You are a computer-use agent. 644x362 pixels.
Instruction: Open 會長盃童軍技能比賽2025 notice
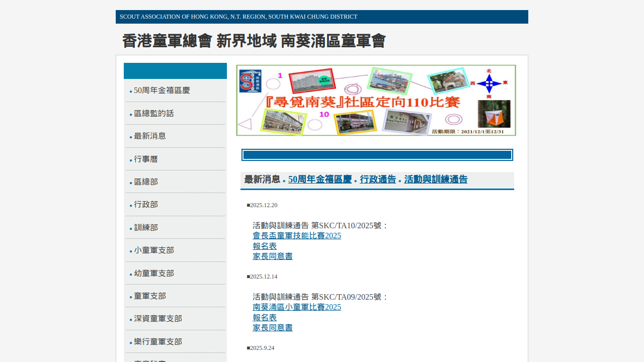coord(296,236)
